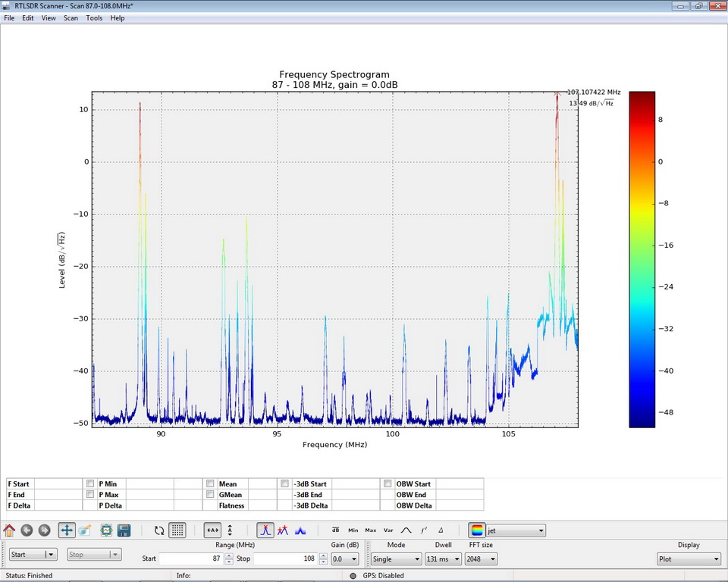Toggle the plot grid icon
Viewport: 728px width, 582px height.
tap(177, 530)
